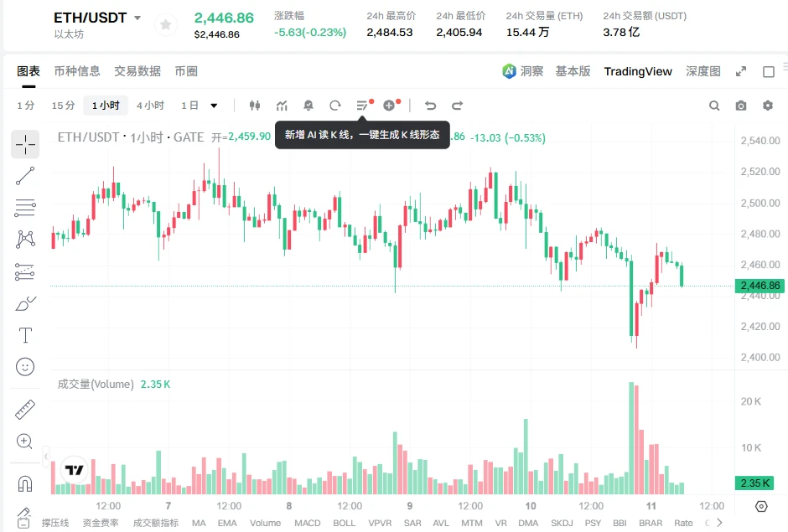Viewport: 788px width, 532px height.
Task: Select the trend line drawing tool
Action: click(x=25, y=176)
